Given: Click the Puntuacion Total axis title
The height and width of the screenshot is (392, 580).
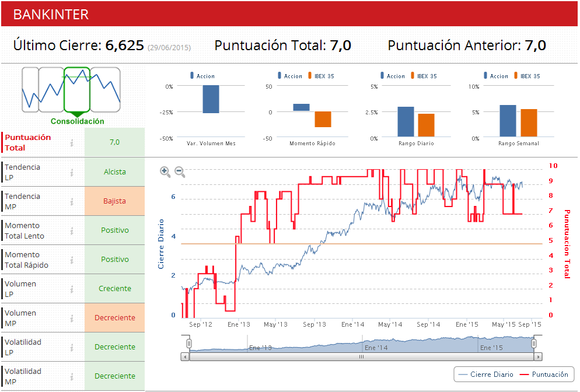Looking at the screenshot, I should (x=567, y=244).
